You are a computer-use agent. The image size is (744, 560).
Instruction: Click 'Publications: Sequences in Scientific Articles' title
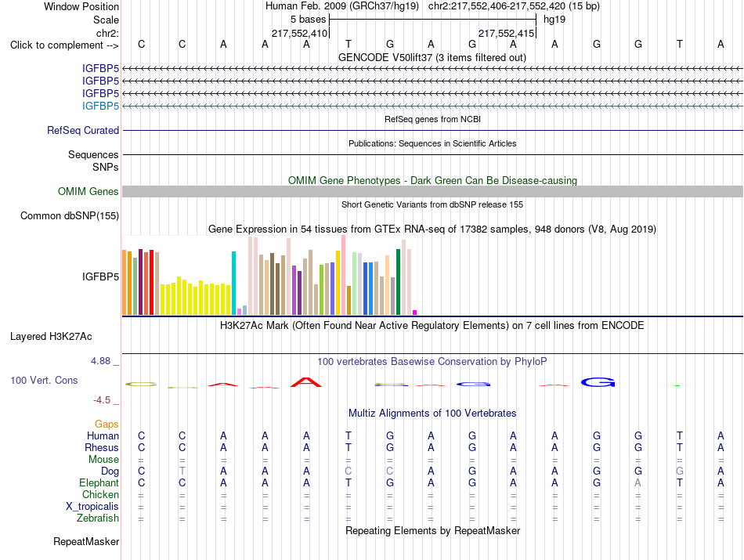[432, 143]
